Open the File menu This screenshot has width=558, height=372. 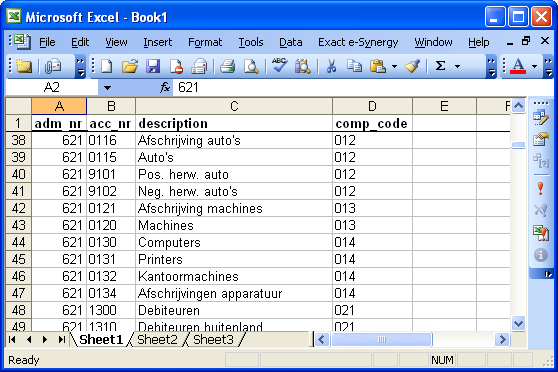pos(47,42)
